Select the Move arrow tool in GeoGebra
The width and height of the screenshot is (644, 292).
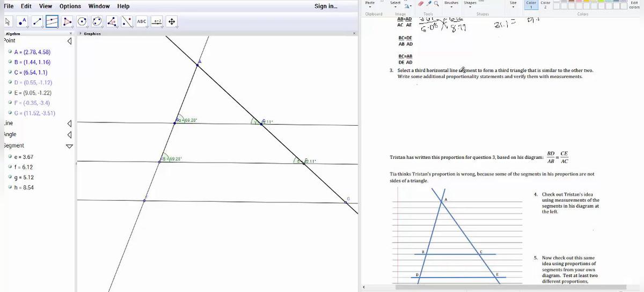pyautogui.click(x=8, y=21)
